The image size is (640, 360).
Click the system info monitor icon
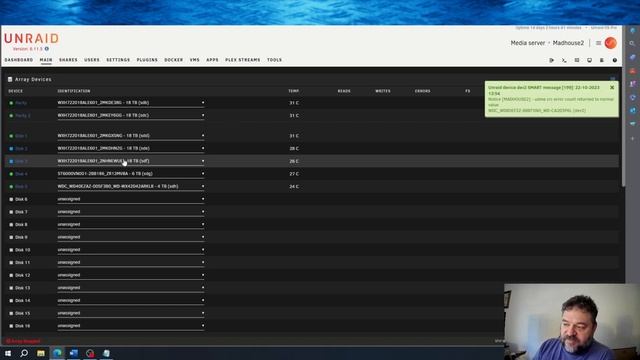click(589, 60)
